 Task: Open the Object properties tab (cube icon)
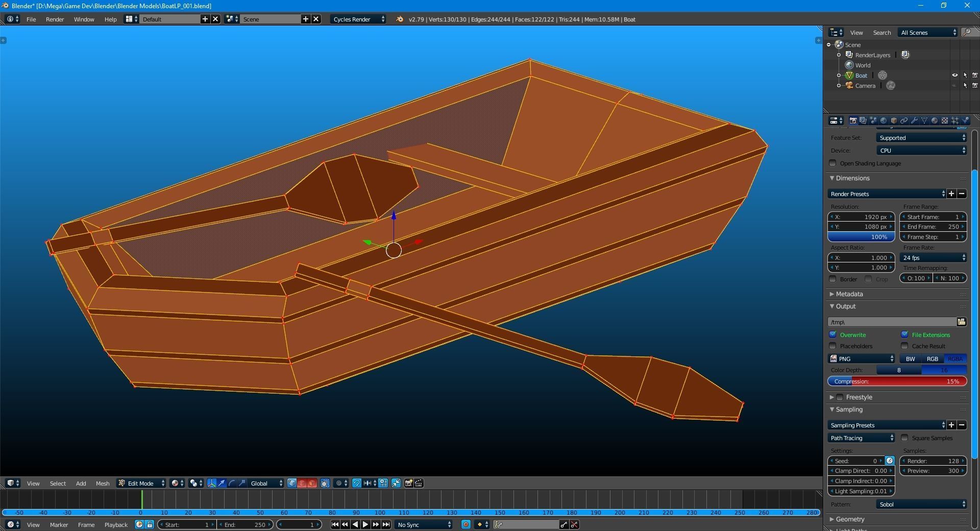894,120
